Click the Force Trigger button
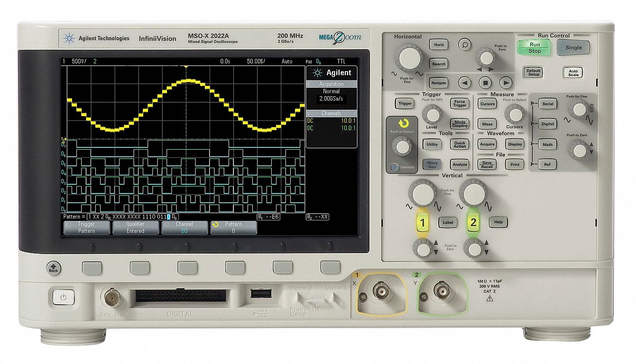 [x=460, y=103]
